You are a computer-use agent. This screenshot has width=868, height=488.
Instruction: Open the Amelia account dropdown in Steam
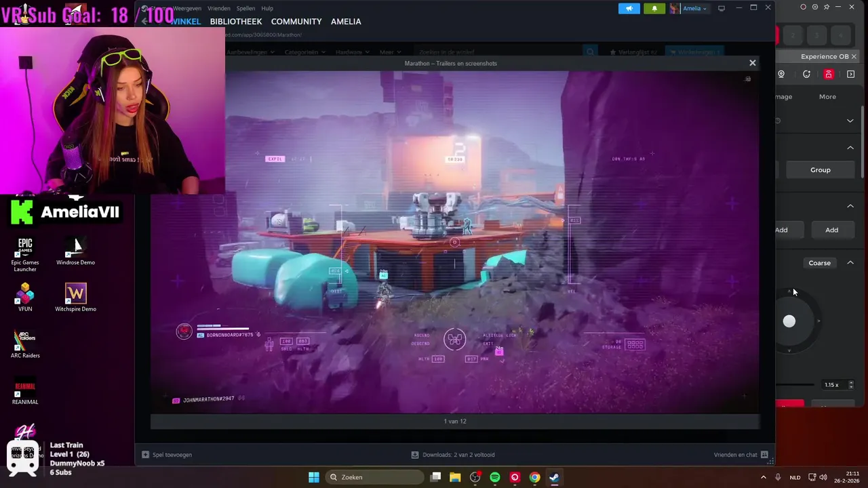pos(689,8)
